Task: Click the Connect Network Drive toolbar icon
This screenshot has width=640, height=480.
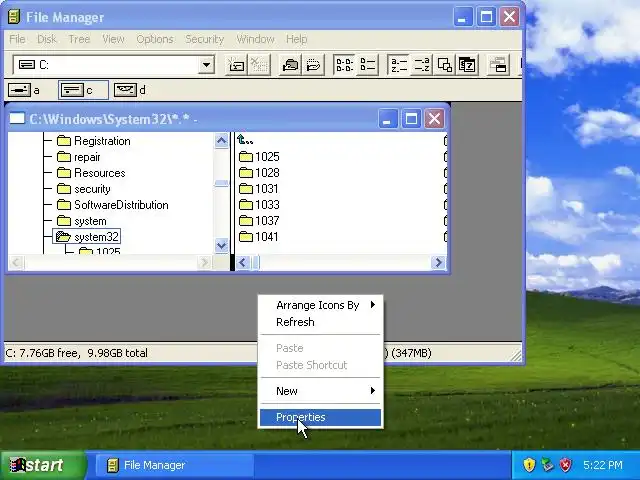Action: pos(236,65)
